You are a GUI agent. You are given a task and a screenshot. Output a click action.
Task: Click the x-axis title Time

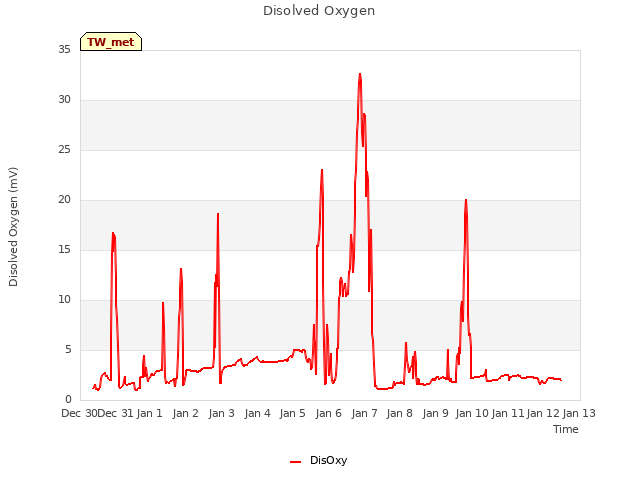click(x=566, y=429)
